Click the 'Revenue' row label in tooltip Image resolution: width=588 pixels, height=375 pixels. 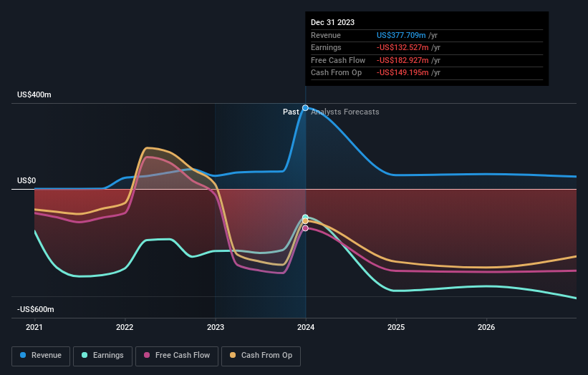[326, 35]
